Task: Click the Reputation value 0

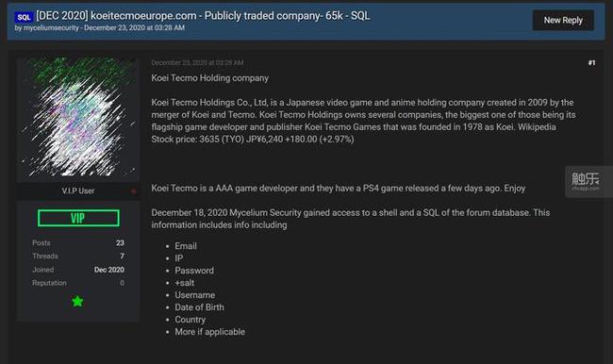Action: pyautogui.click(x=122, y=283)
